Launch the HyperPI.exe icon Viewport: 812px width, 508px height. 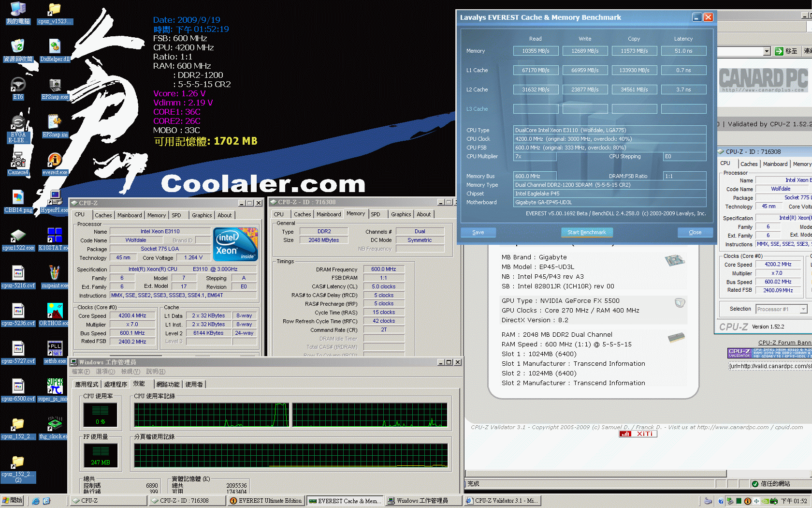coord(55,201)
